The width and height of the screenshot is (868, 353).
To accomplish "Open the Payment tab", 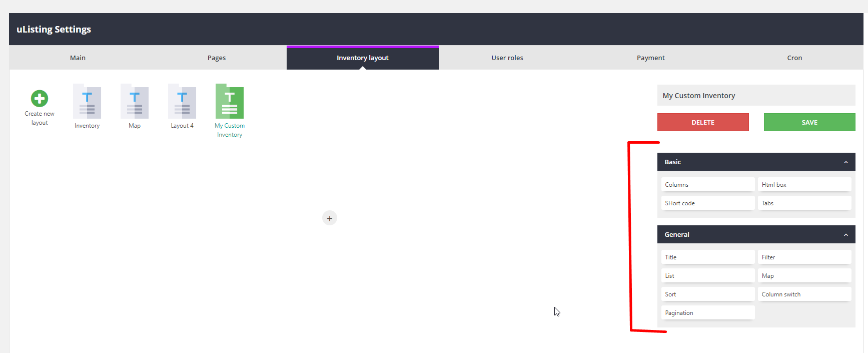I will tap(650, 58).
